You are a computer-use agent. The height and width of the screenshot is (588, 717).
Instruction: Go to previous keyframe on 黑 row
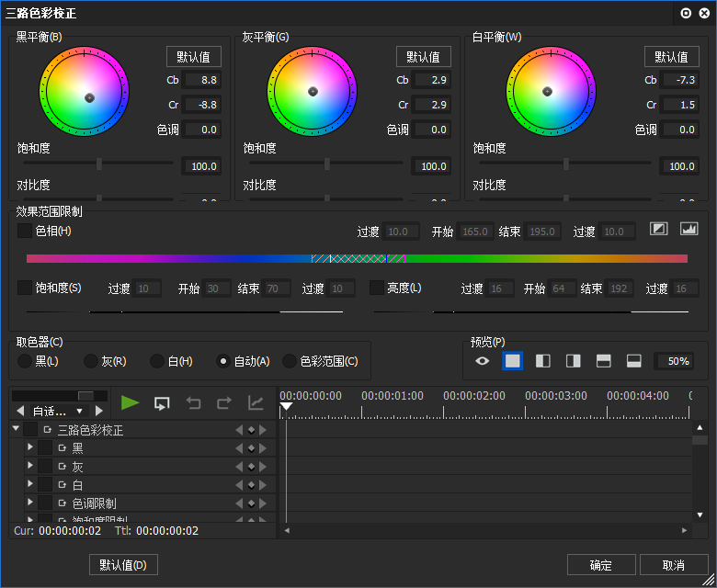(239, 448)
